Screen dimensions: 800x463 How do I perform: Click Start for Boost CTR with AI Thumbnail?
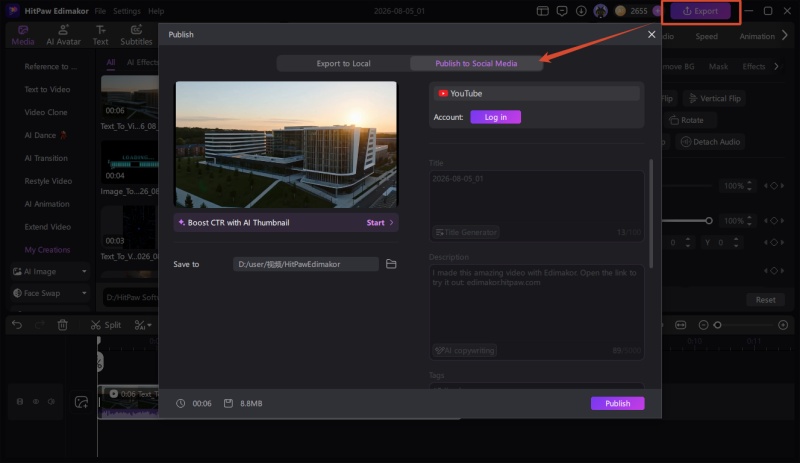tap(380, 223)
